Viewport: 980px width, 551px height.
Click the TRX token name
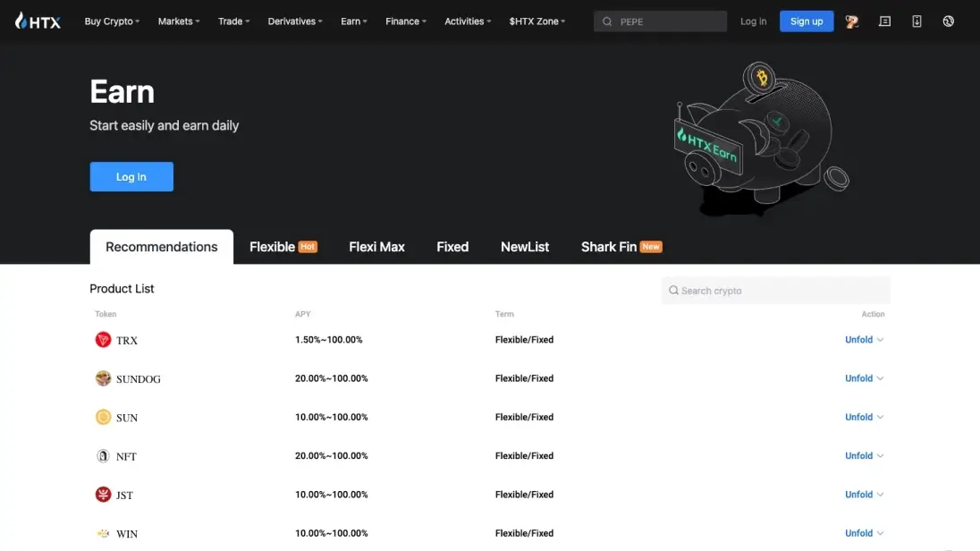pyautogui.click(x=127, y=340)
